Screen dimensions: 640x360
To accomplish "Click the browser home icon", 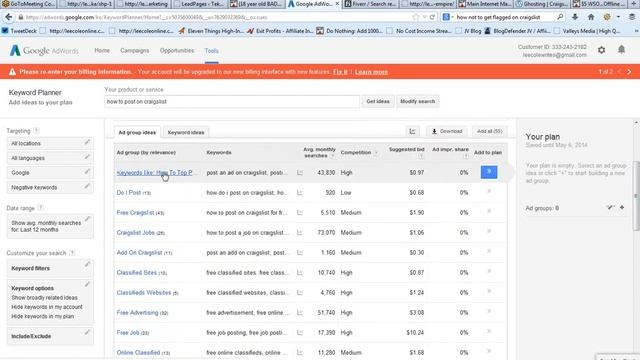I will coord(591,17).
